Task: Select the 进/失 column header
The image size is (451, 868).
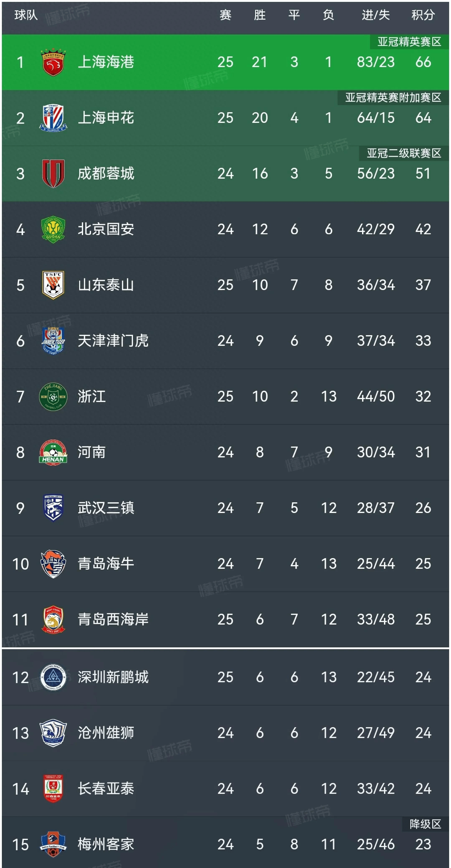Action: pyautogui.click(x=376, y=15)
